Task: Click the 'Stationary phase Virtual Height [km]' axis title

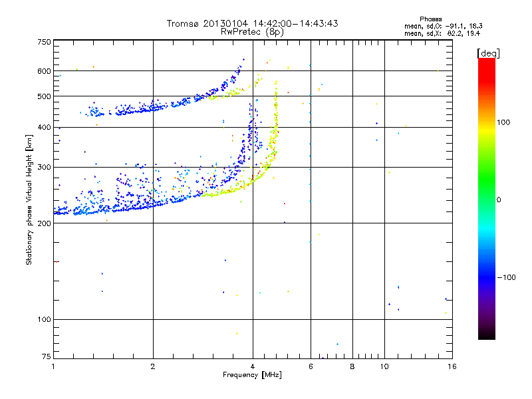Action: [x=29, y=200]
